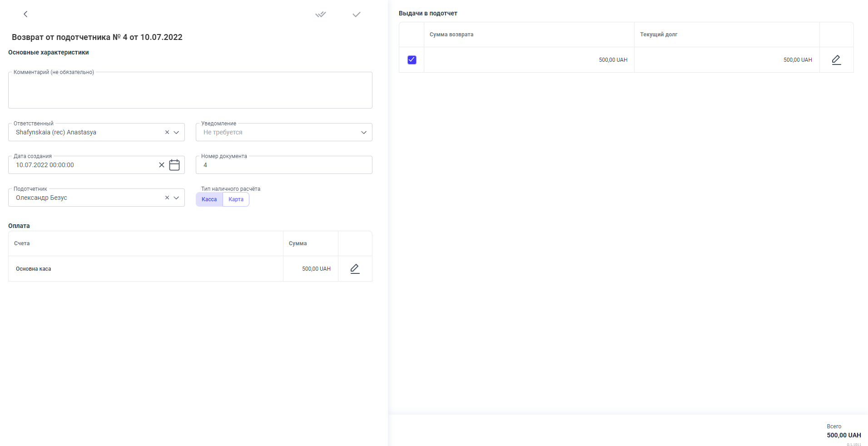Open the calendar date picker
Viewport: 868px width, 446px height.
[x=174, y=165]
